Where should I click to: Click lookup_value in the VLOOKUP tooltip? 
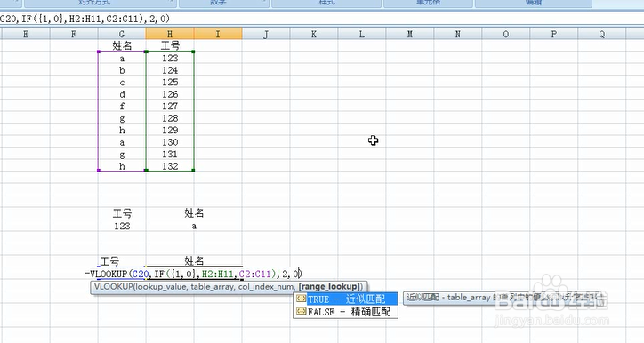(161, 286)
